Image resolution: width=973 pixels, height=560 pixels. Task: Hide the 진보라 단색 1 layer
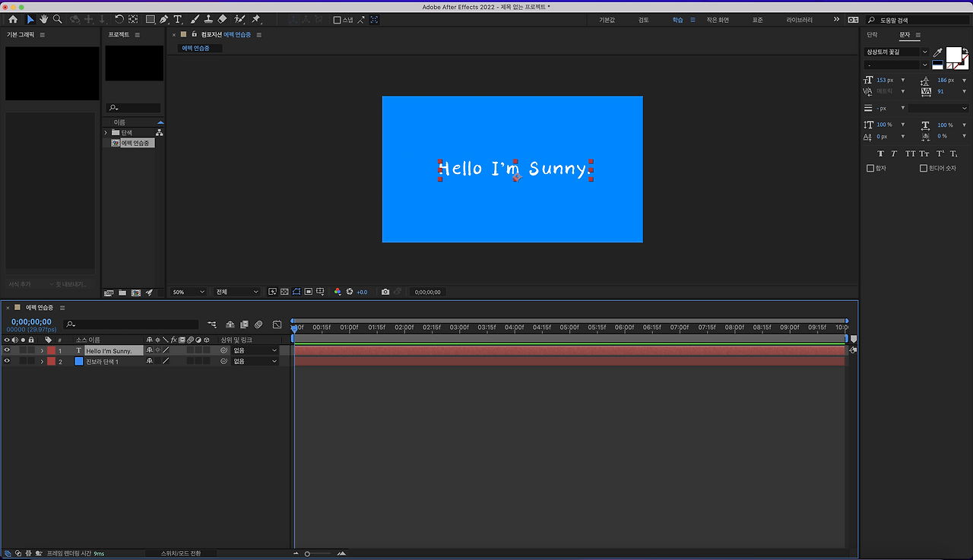[7, 361]
